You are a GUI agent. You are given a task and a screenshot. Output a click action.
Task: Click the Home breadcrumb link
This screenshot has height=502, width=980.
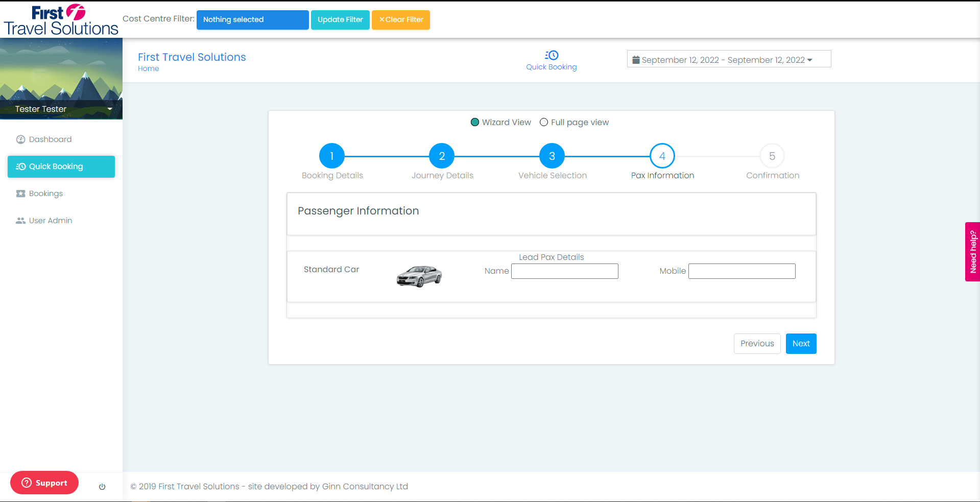tap(148, 68)
